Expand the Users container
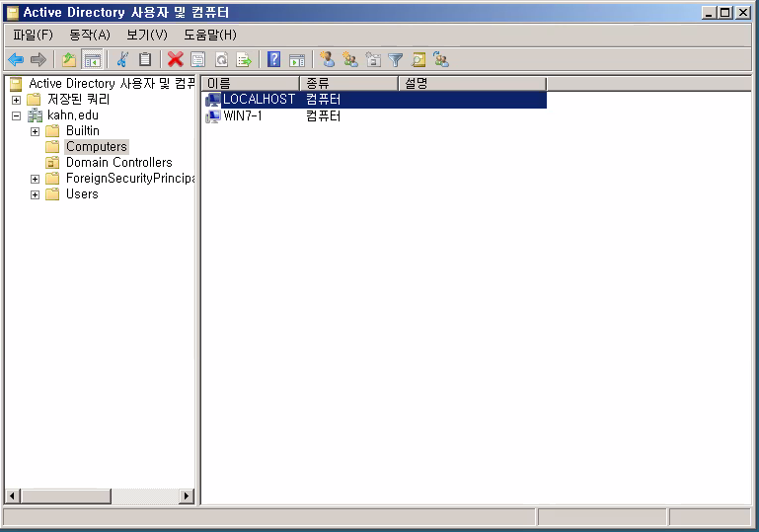The height and width of the screenshot is (532, 759). tap(35, 195)
